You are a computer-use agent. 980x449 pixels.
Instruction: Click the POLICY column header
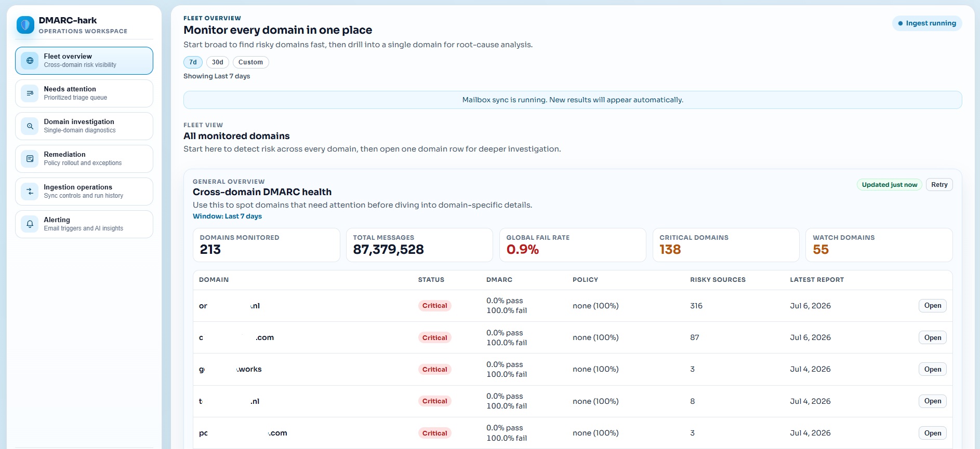click(585, 280)
